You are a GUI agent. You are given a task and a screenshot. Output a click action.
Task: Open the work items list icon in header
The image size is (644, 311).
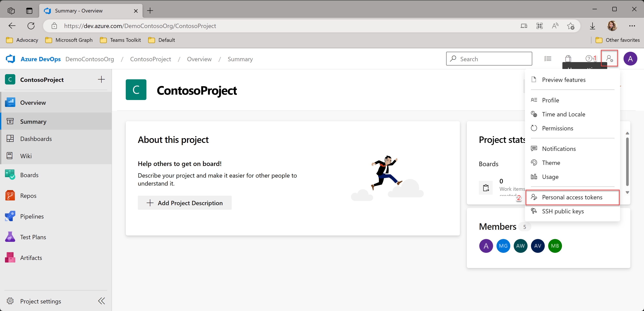(548, 59)
